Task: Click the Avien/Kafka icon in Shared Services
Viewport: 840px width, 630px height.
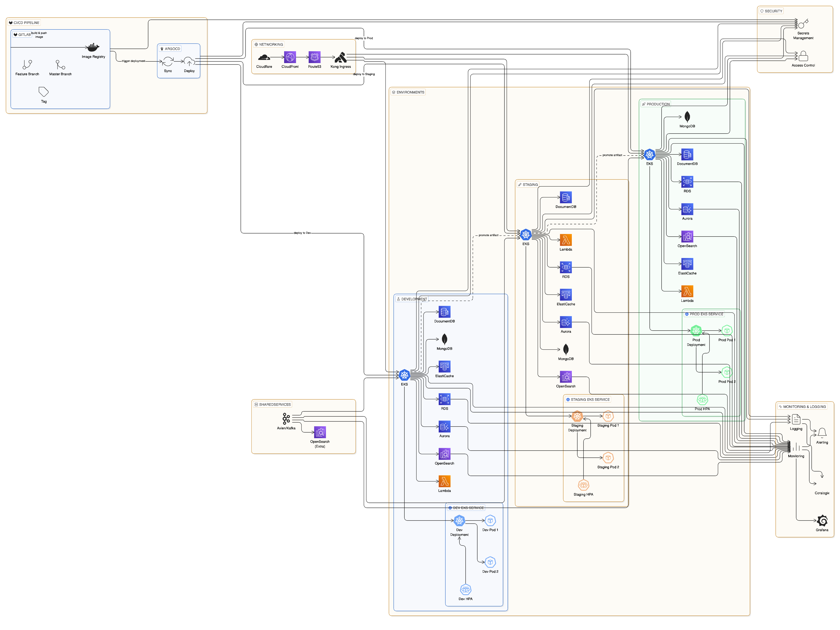Action: point(286,419)
